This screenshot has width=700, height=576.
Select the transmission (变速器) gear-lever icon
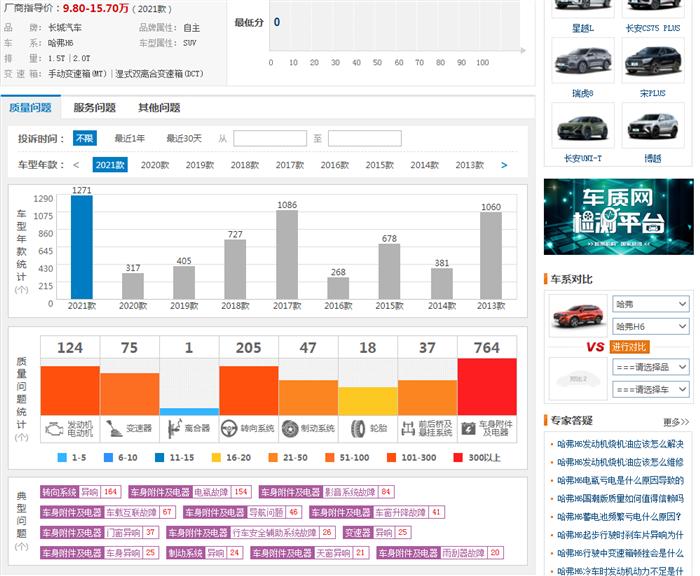point(114,429)
